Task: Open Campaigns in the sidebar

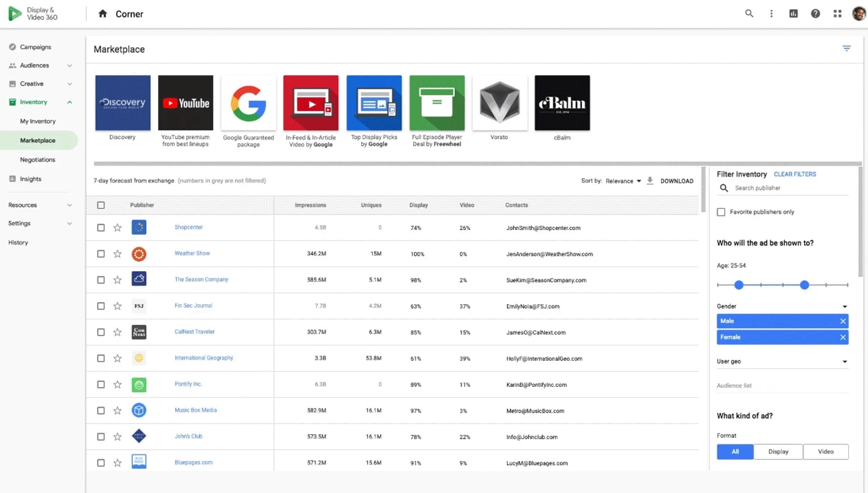Action: tap(35, 47)
